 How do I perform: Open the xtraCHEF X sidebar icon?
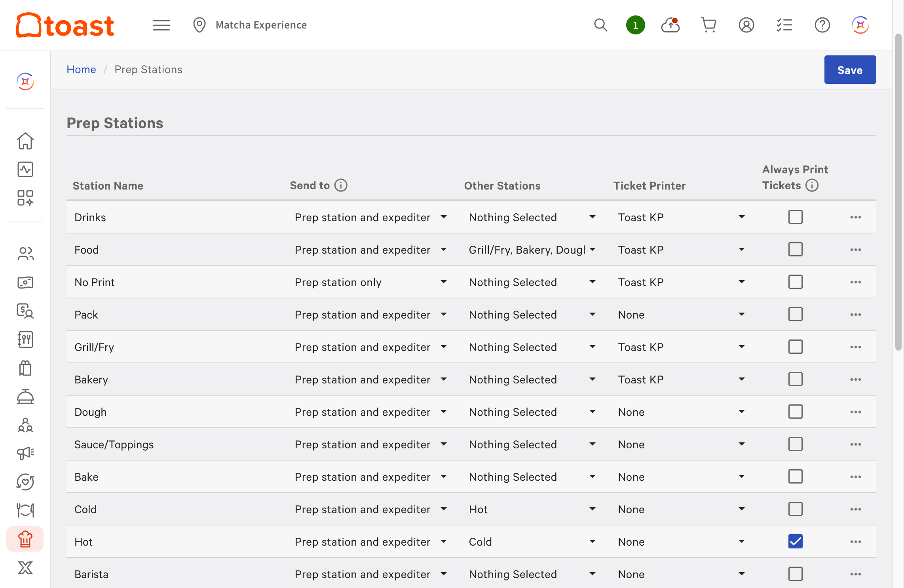[x=25, y=567]
